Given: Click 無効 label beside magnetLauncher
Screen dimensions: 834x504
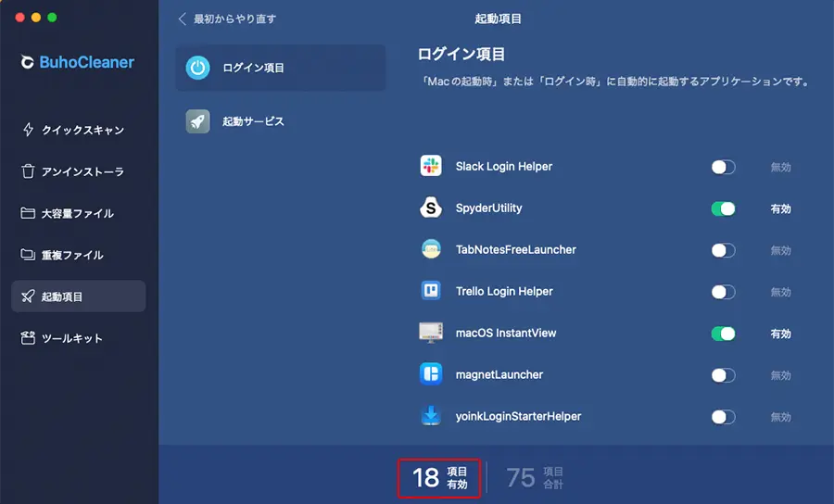Looking at the screenshot, I should point(781,375).
